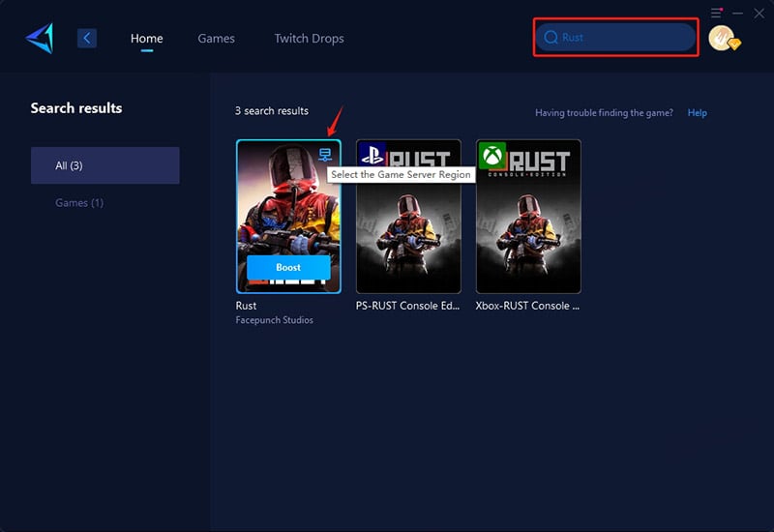The image size is (774, 532).
Task: Click the Rust game title text
Action: [246, 306]
